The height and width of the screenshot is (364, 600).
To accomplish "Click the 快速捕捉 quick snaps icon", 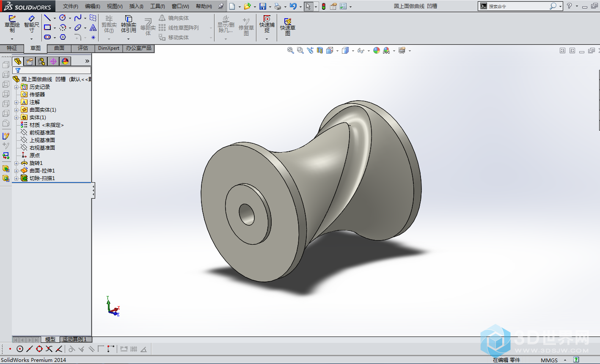I will (267, 24).
